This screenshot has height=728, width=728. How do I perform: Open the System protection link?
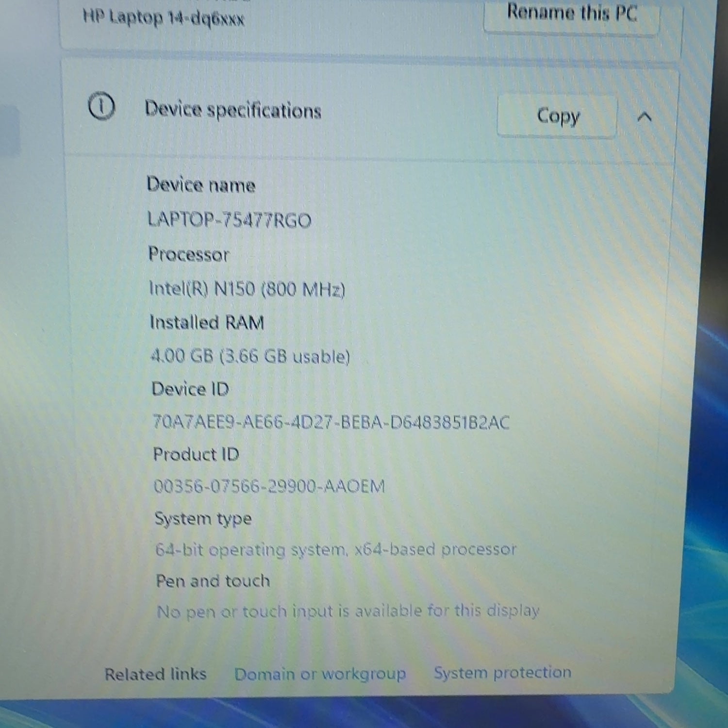pyautogui.click(x=502, y=673)
